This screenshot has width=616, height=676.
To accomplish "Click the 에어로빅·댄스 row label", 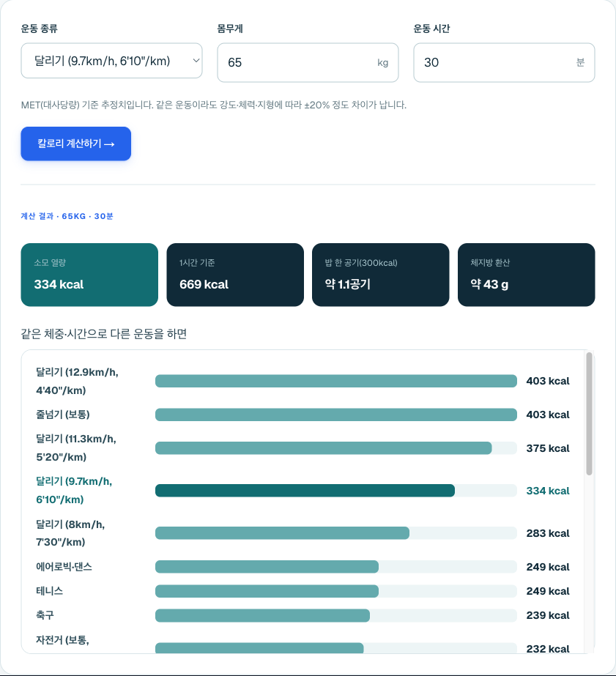I will 64,566.
